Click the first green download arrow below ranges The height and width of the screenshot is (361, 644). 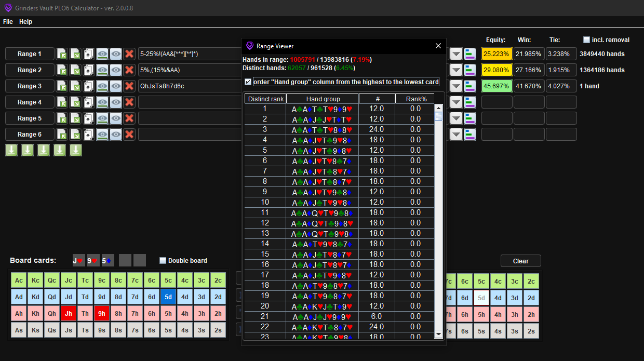11,150
